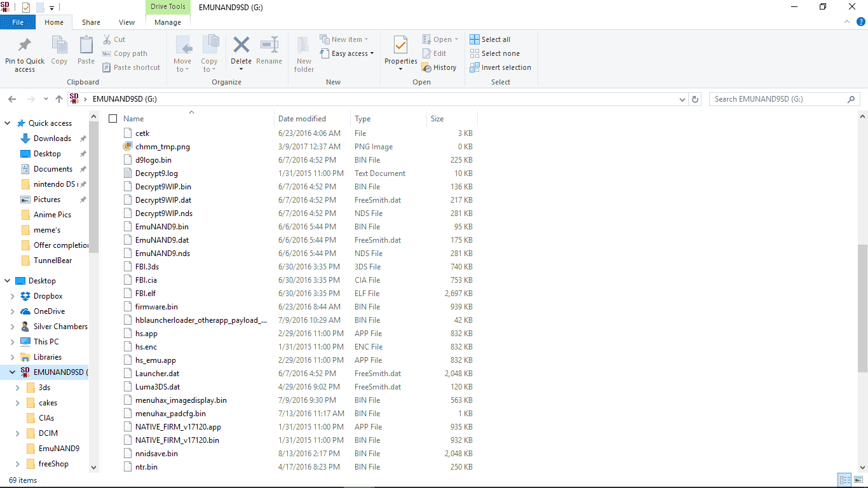Open the Recent locations dropdown arrow
The width and height of the screenshot is (868, 488).
pos(46,99)
